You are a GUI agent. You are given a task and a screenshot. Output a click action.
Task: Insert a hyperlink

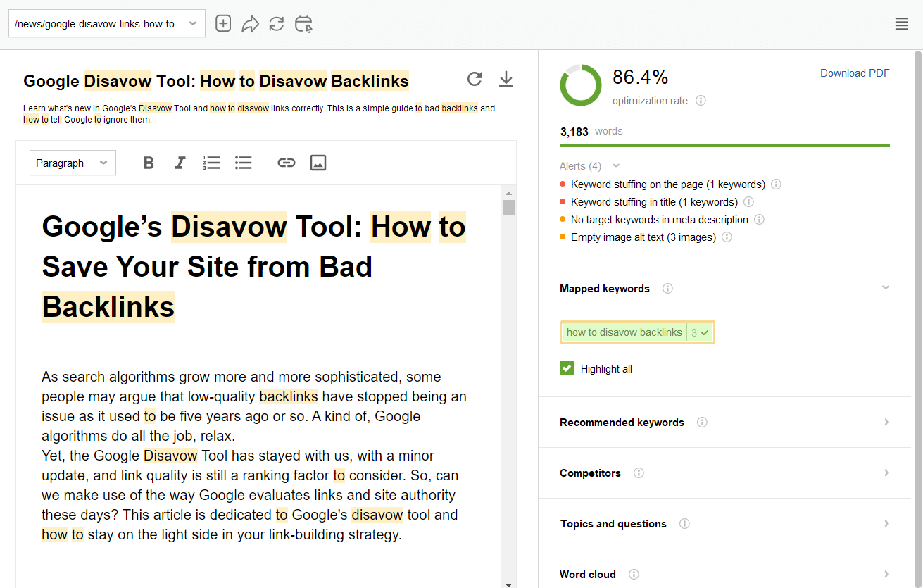(x=286, y=163)
